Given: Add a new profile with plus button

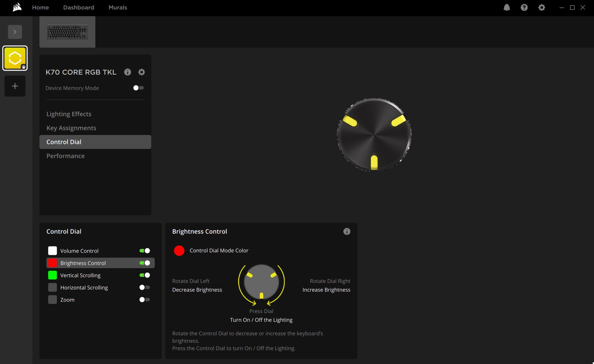Looking at the screenshot, I should pyautogui.click(x=15, y=86).
